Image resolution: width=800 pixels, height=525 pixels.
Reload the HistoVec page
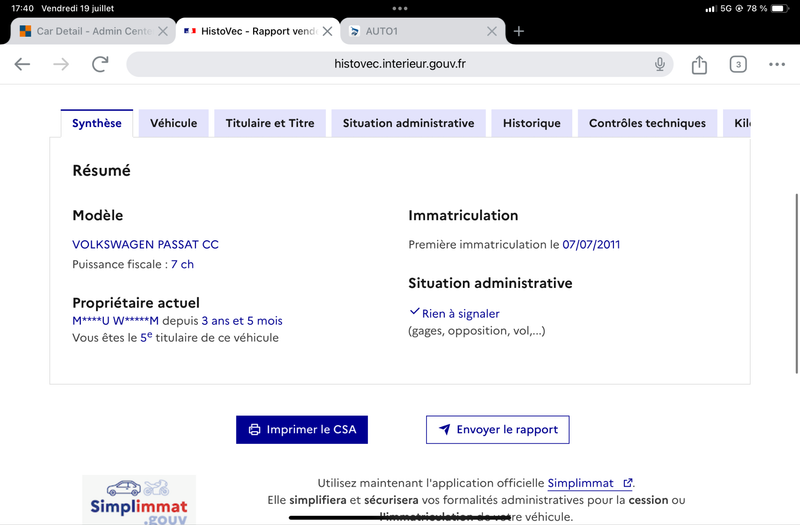(x=100, y=64)
